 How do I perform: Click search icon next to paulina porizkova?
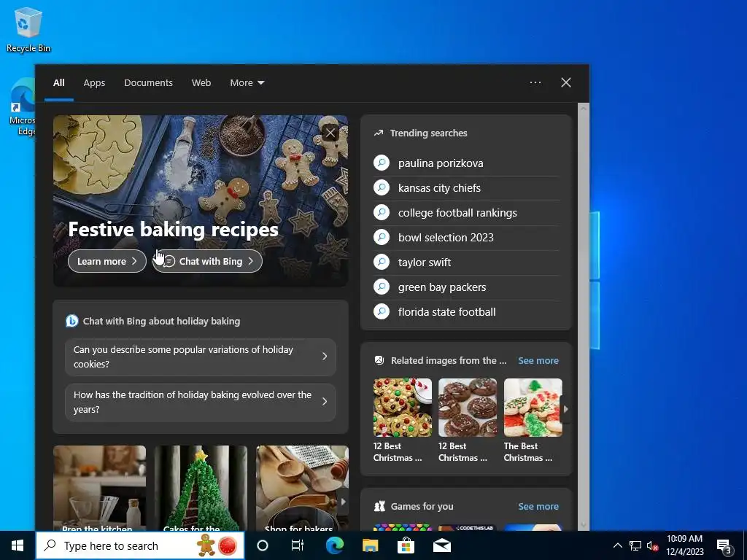[x=382, y=163]
